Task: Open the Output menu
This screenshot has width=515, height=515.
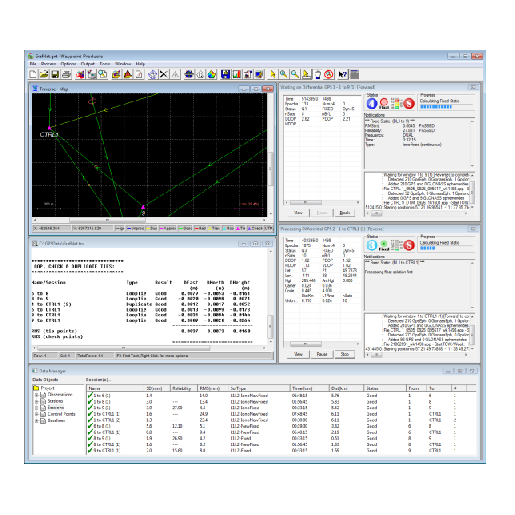Action: coord(88,64)
